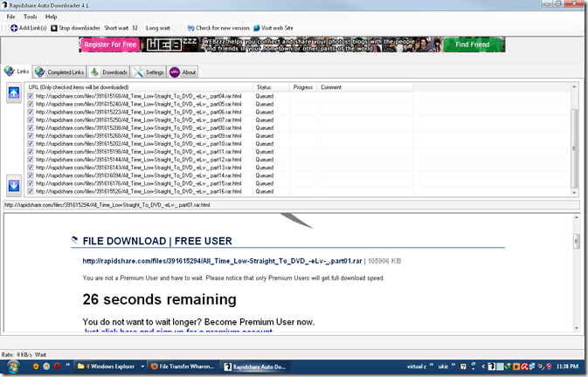The height and width of the screenshot is (377, 588).
Task: Click the Windows Start orb
Action: tap(13, 367)
